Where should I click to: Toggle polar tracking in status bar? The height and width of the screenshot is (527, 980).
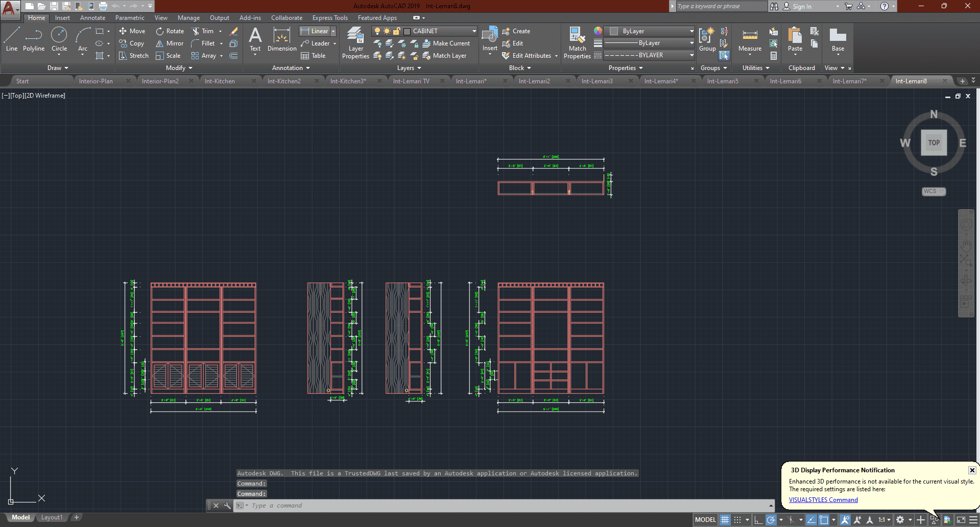tap(771, 520)
